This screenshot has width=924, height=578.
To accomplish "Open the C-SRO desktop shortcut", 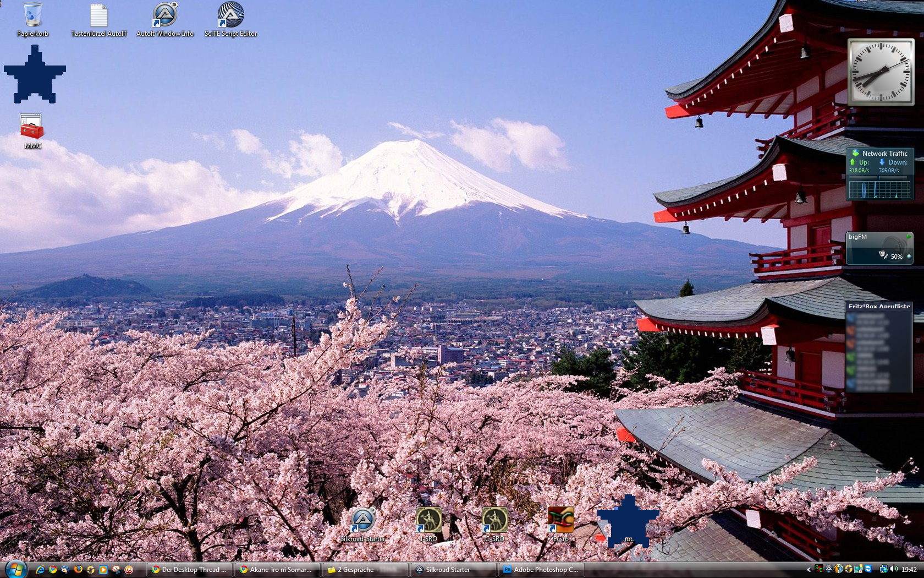I will [x=494, y=520].
